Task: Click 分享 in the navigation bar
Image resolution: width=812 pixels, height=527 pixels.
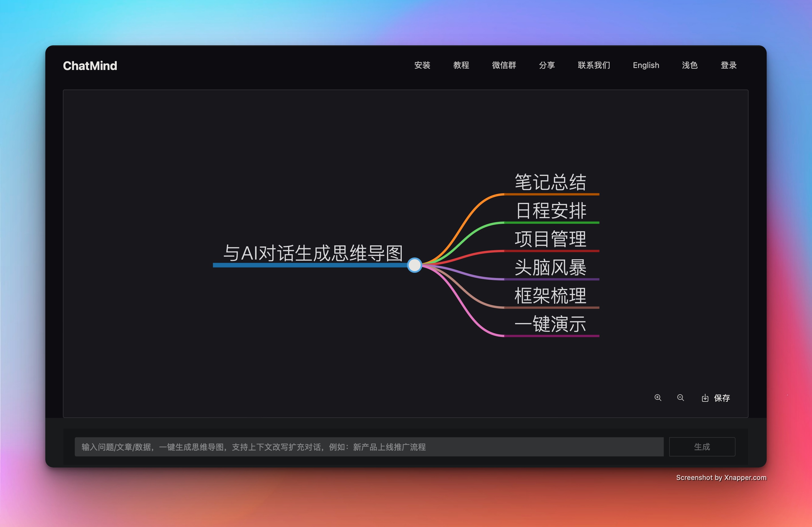Action: tap(547, 65)
